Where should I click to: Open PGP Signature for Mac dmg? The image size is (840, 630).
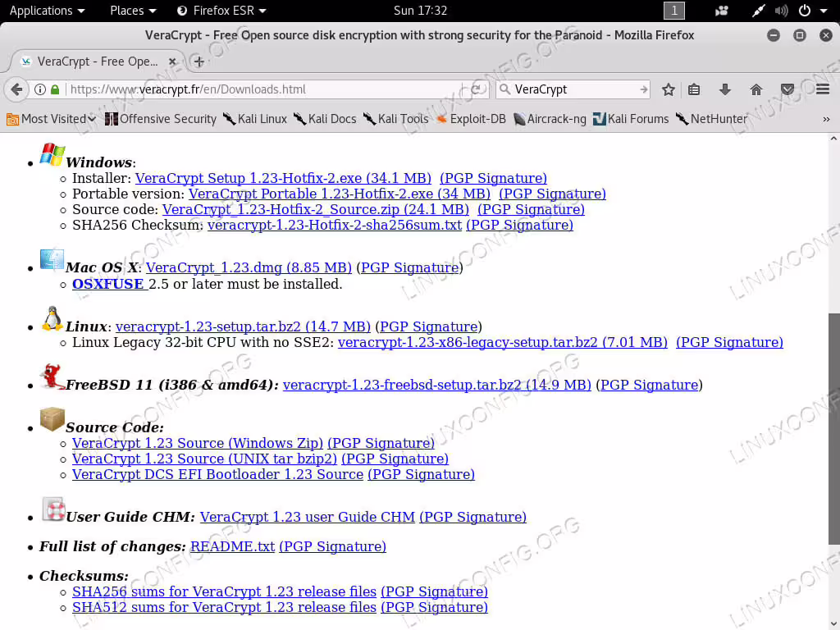410,267
